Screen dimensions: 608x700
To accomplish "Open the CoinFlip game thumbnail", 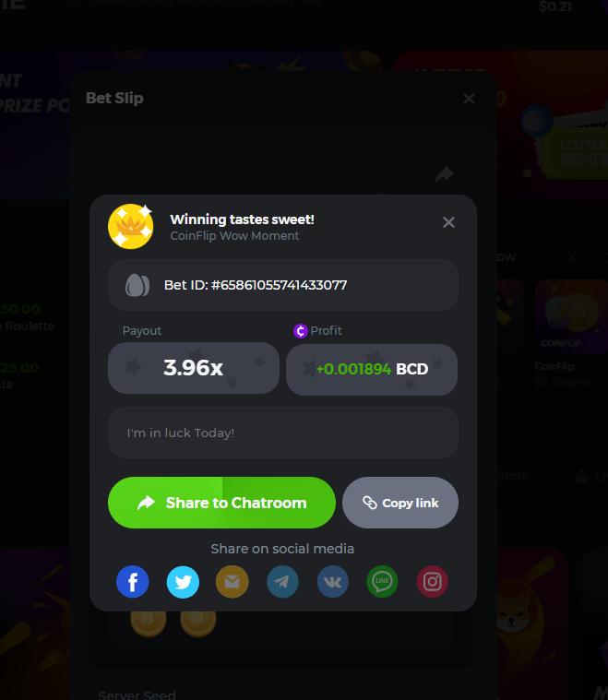I will pyautogui.click(x=571, y=317).
